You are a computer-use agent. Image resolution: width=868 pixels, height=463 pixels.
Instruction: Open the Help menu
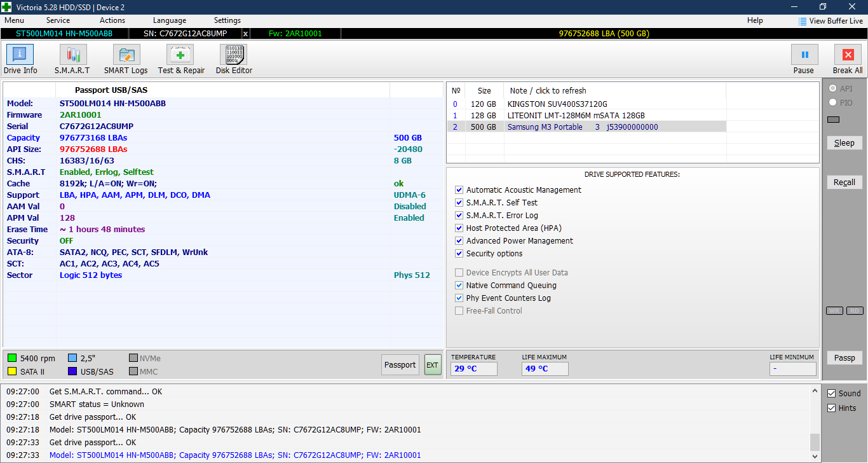pos(755,20)
